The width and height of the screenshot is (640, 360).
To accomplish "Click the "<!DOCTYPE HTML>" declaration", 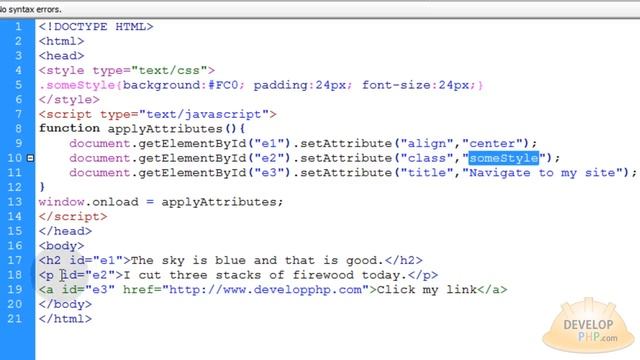I will (96, 27).
